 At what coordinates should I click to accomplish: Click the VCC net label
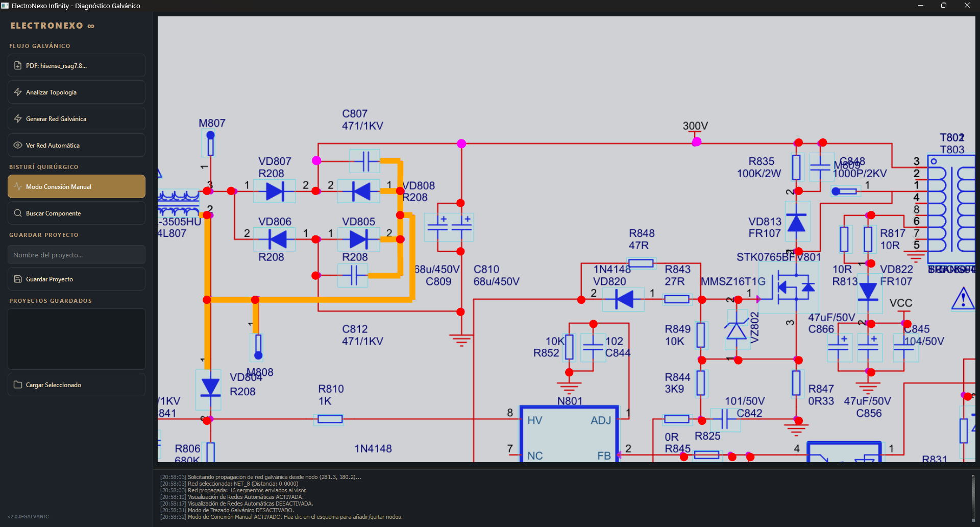901,303
